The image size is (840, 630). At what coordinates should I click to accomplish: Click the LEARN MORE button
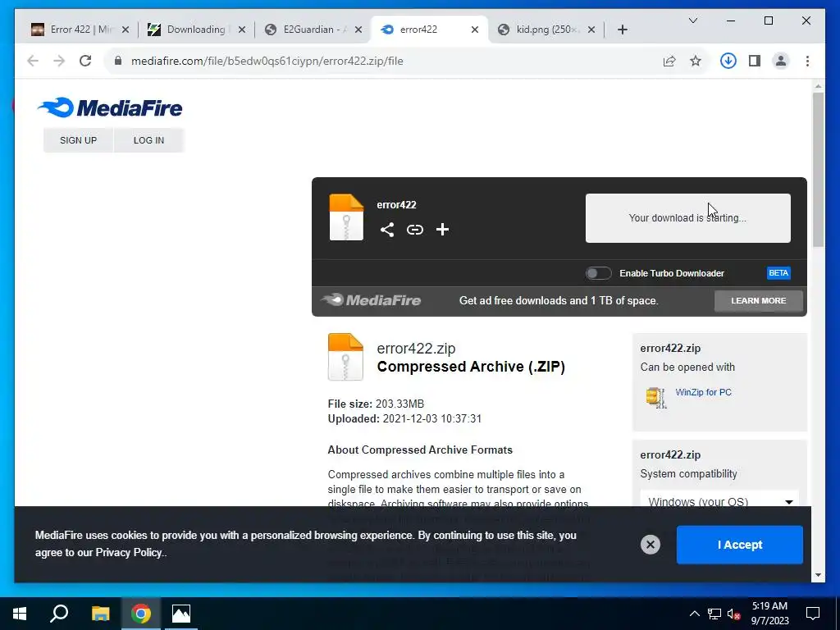pyautogui.click(x=759, y=300)
